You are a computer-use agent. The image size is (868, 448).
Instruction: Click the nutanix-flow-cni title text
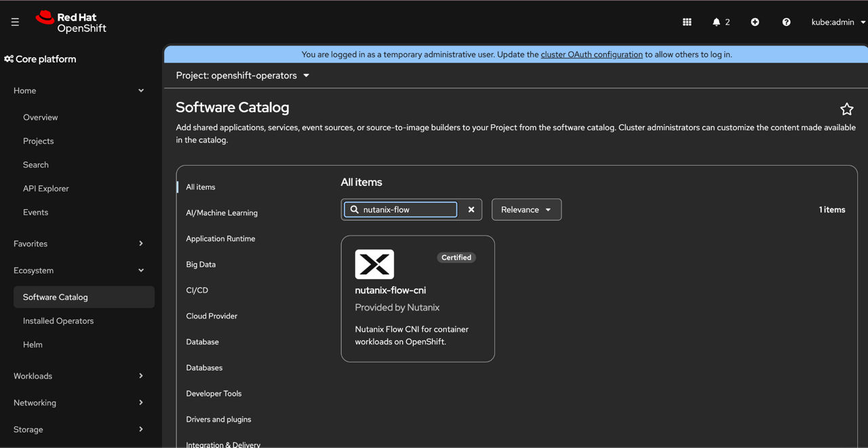tap(391, 291)
